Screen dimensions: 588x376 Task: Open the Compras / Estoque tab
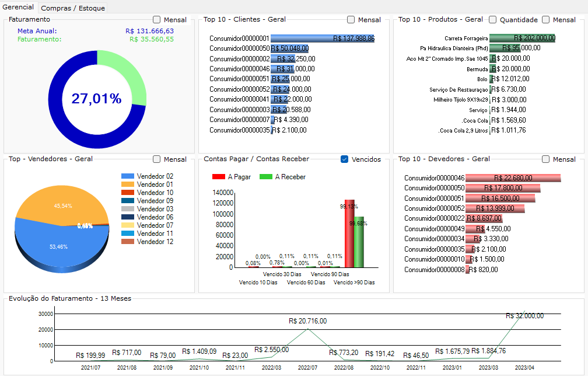click(73, 8)
